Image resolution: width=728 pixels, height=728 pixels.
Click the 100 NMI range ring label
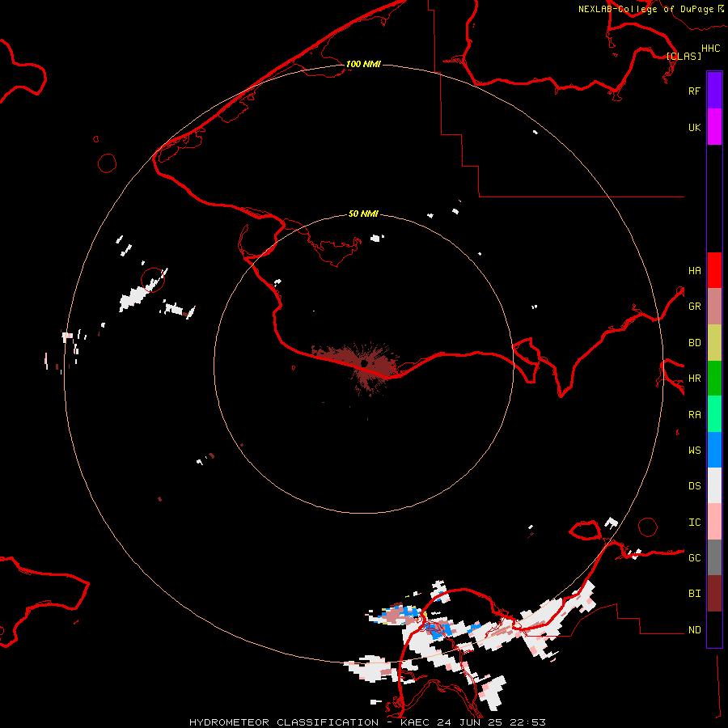tap(363, 64)
